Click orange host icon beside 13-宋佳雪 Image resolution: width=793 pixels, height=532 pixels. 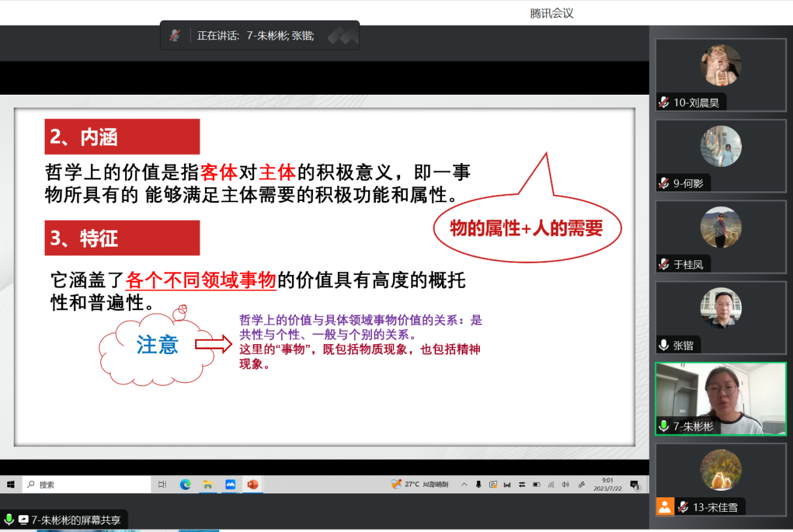point(665,506)
